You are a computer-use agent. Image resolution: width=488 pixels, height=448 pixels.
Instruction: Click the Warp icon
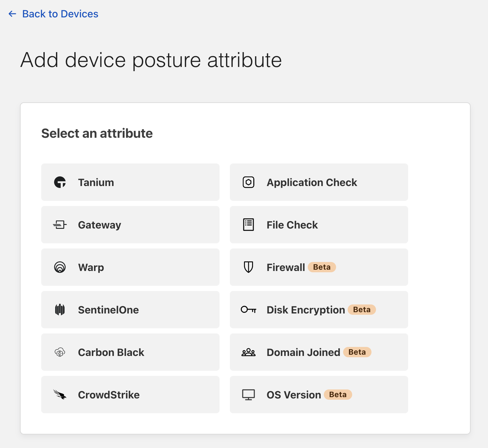point(60,267)
